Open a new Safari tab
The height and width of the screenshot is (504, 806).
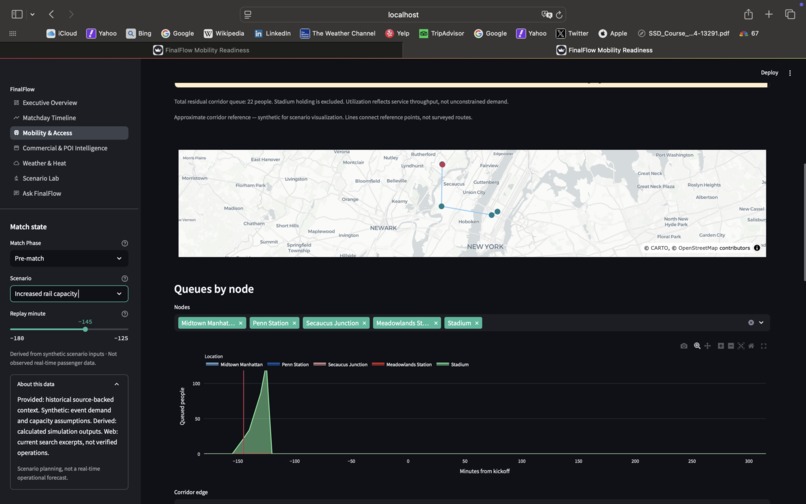click(x=768, y=14)
